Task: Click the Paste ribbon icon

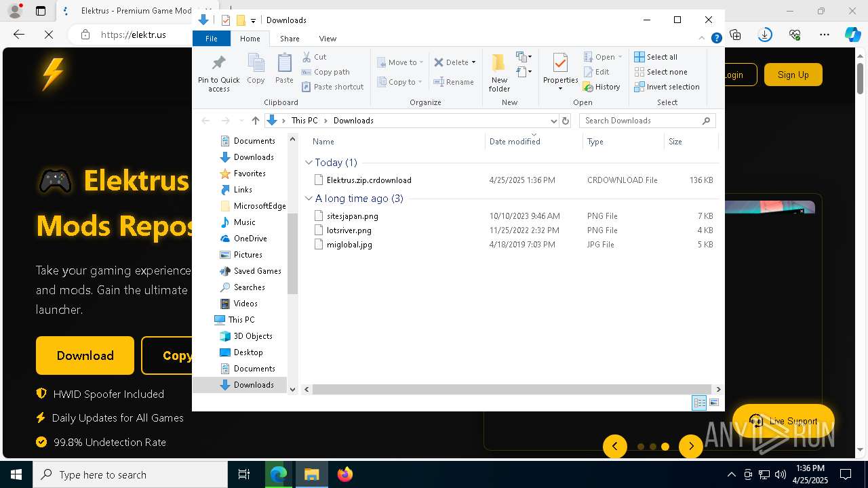Action: point(284,63)
